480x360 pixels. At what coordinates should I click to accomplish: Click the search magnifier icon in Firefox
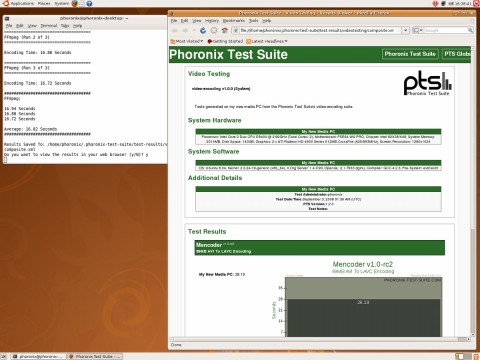[x=470, y=30]
